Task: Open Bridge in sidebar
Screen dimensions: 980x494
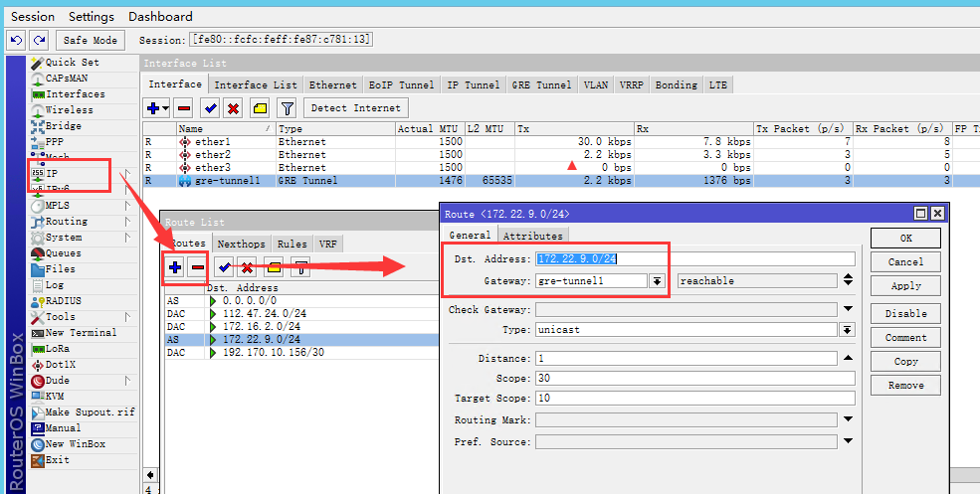Action: click(x=57, y=126)
